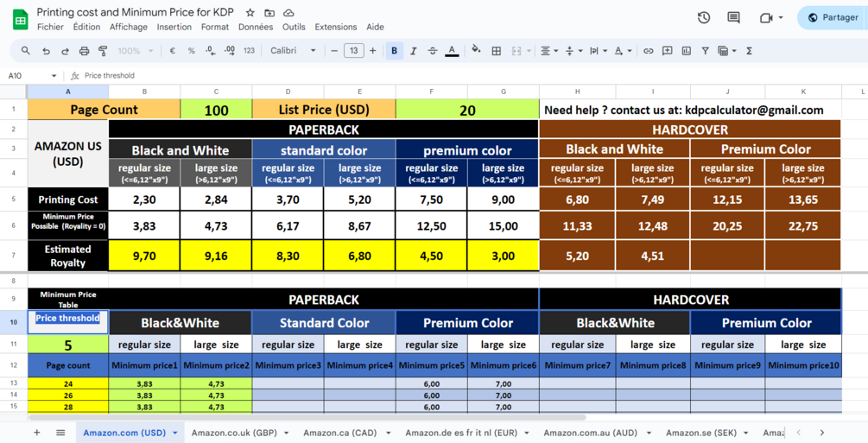Image resolution: width=868 pixels, height=443 pixels.
Task: Increase font size with plus button
Action: [373, 50]
